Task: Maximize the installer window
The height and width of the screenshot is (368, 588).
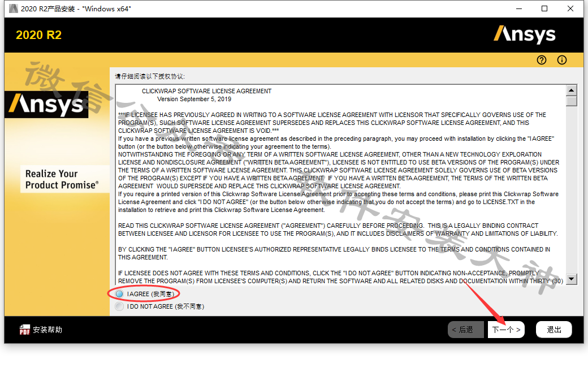Action: (x=544, y=8)
